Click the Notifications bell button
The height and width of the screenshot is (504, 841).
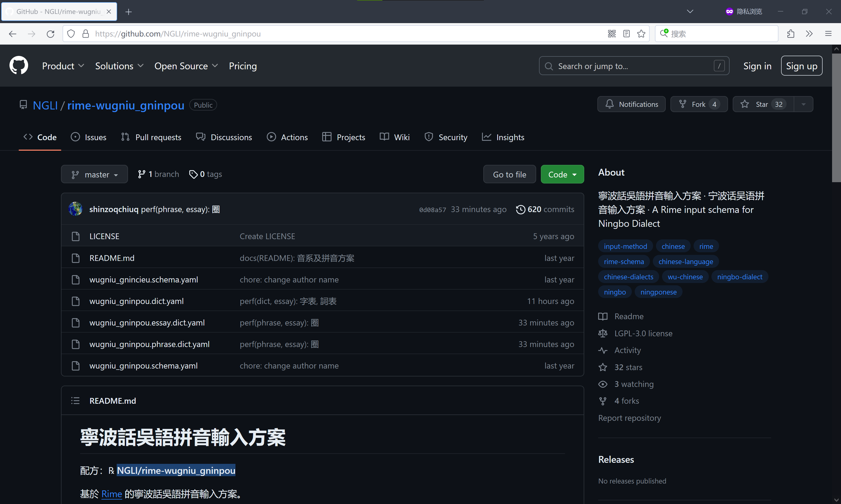[x=631, y=104]
